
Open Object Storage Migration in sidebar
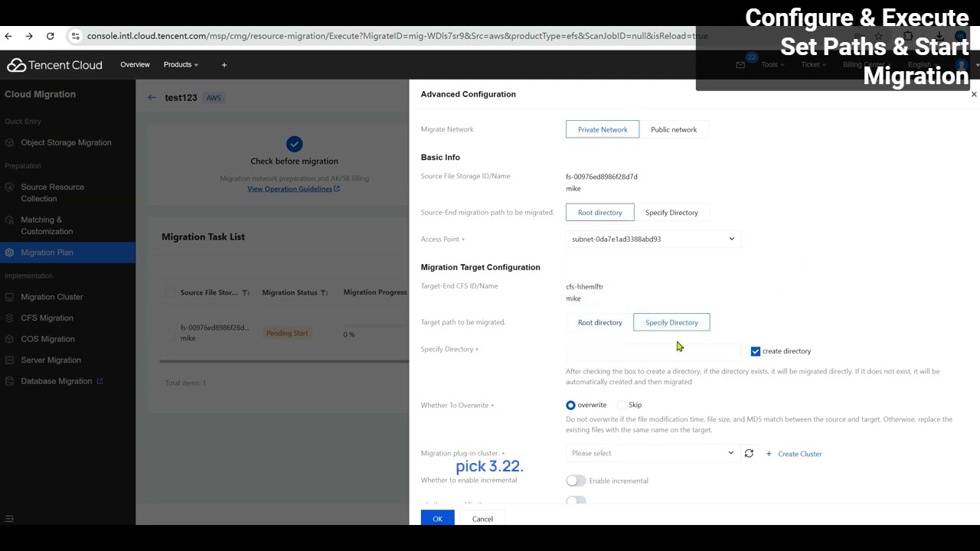(x=66, y=142)
